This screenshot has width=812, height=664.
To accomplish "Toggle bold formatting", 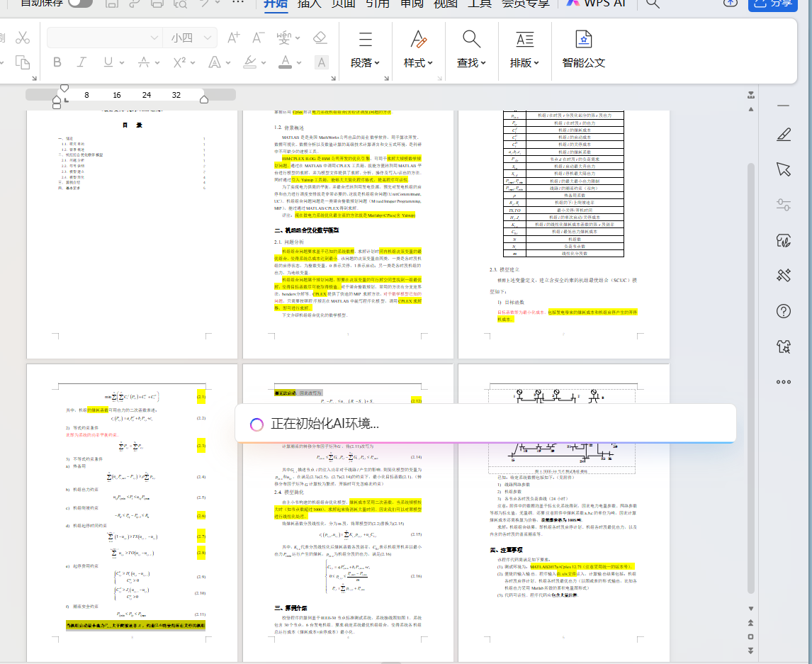I will point(57,62).
